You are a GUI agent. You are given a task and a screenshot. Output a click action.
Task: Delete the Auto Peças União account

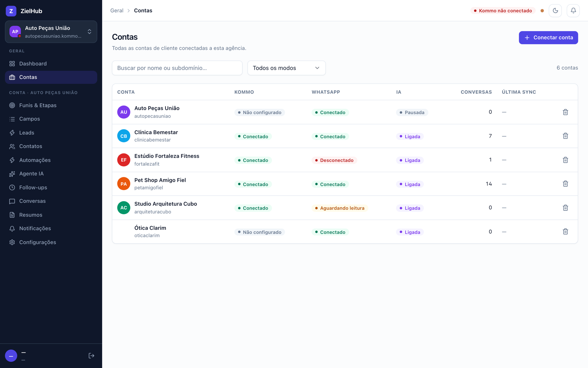[565, 112]
